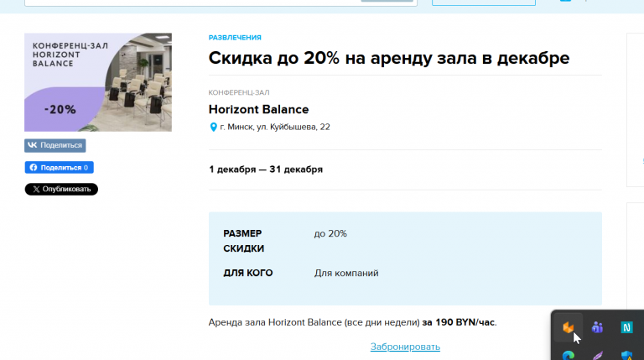The width and height of the screenshot is (644, 360).
Task: Open the Забронировать booking link
Action: tap(405, 347)
